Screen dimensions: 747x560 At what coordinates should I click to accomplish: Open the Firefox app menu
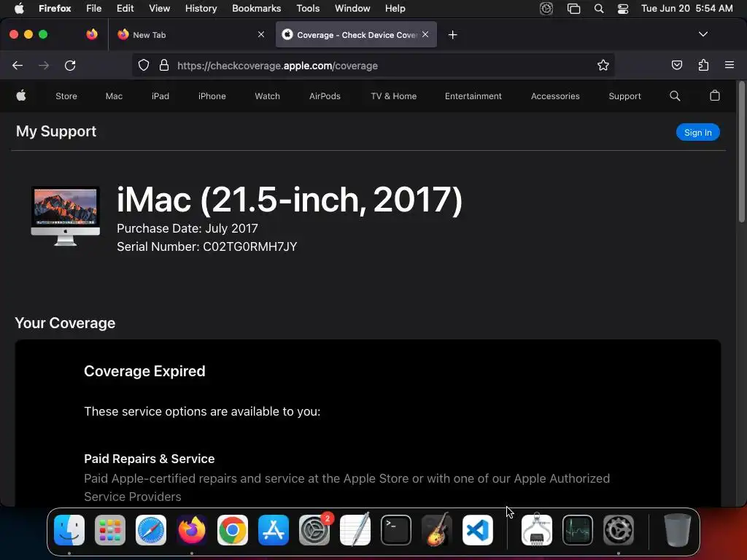(55, 9)
